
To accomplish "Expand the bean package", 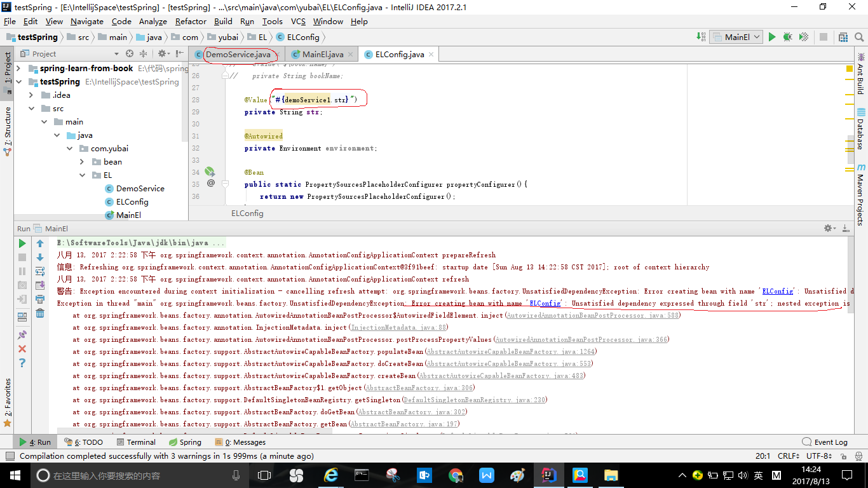I will point(82,162).
